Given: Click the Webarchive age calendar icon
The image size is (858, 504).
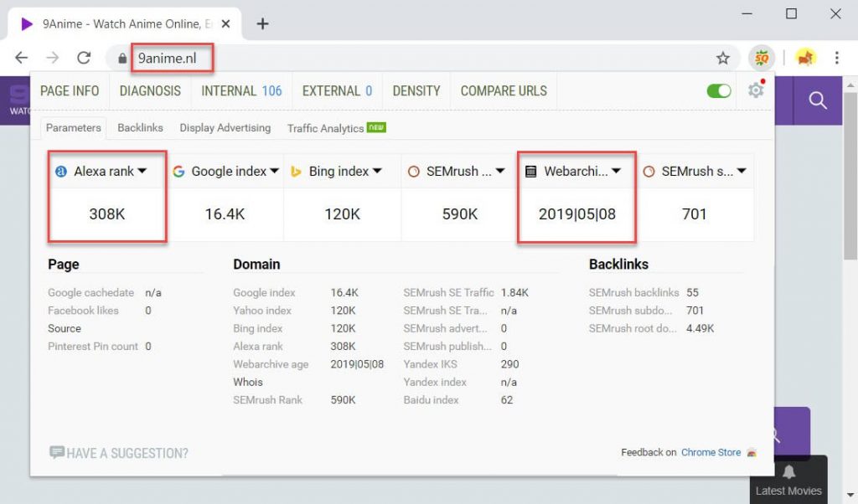Looking at the screenshot, I should [530, 172].
